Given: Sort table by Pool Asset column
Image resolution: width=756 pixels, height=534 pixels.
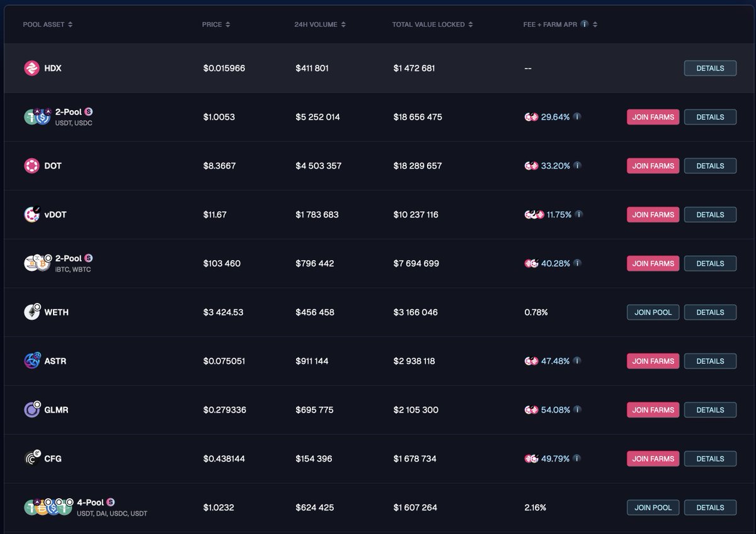Looking at the screenshot, I should coord(48,25).
